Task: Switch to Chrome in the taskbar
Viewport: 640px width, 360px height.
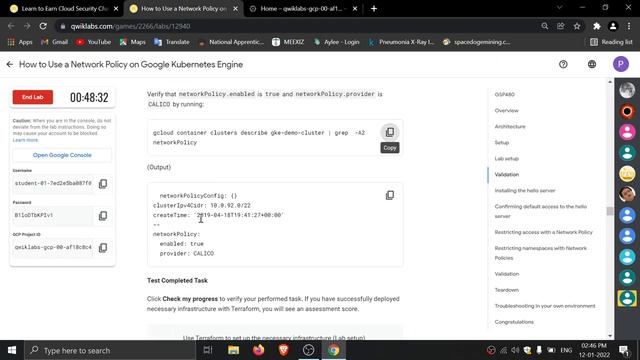Action: coord(333,350)
